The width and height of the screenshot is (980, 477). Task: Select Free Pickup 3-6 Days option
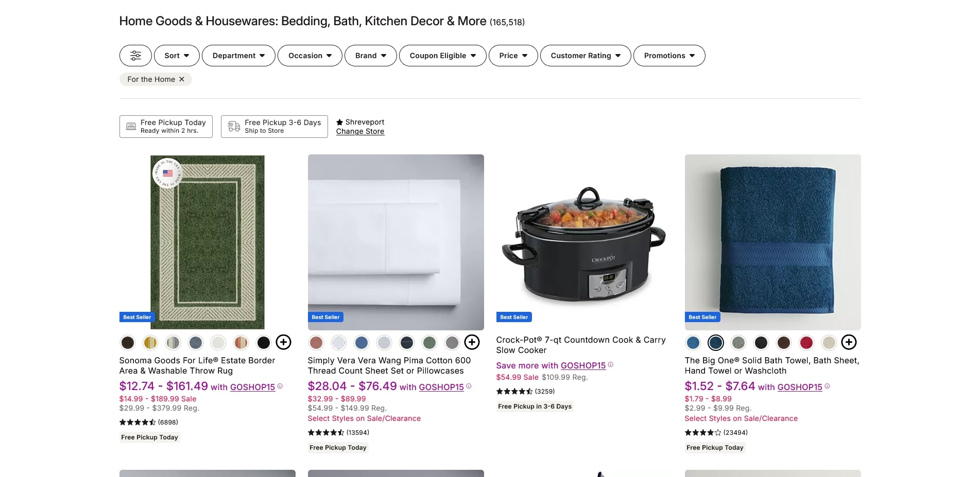[274, 126]
